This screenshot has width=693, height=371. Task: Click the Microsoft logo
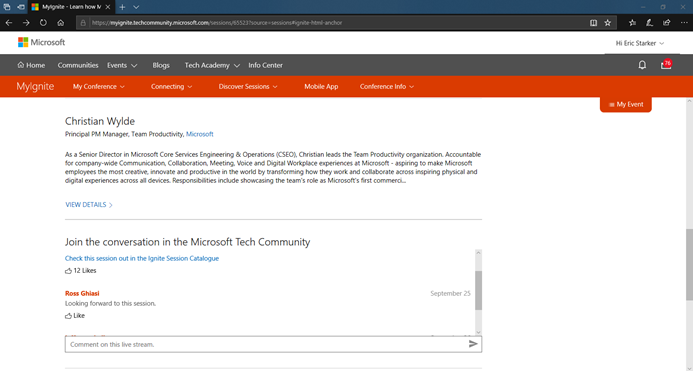[x=41, y=42]
